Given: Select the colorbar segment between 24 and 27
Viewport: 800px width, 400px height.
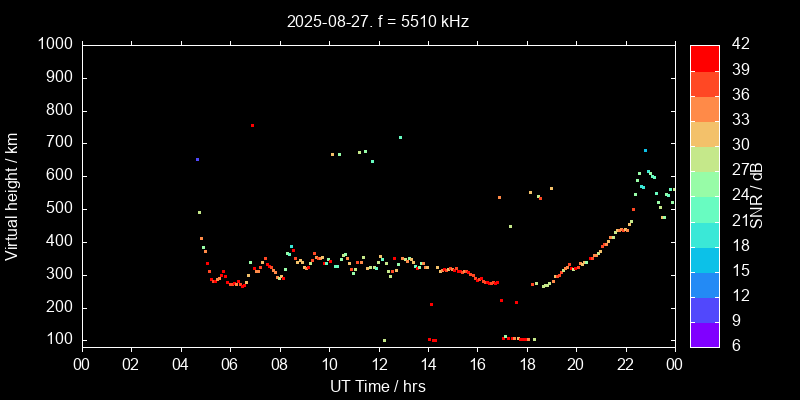Looking at the screenshot, I should (705, 183).
